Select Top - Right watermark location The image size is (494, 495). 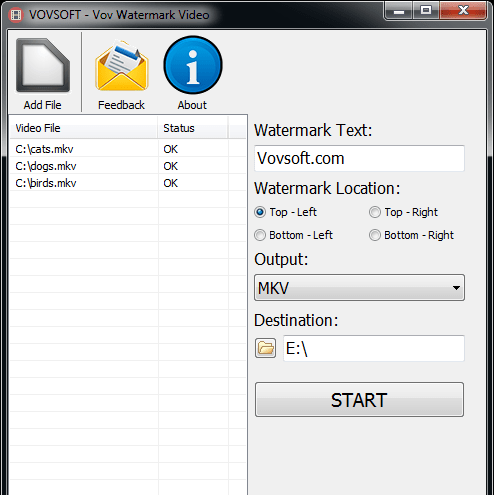tap(375, 212)
